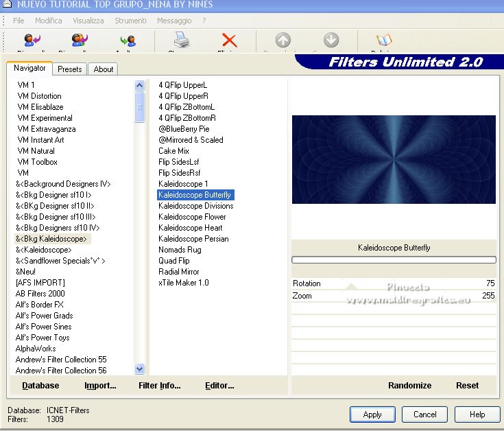This screenshot has height=431, width=504.
Task: Open the Visualizza menu
Action: tap(88, 21)
